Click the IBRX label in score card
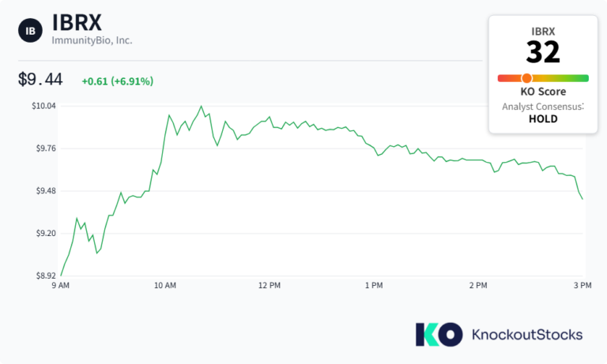 [543, 32]
